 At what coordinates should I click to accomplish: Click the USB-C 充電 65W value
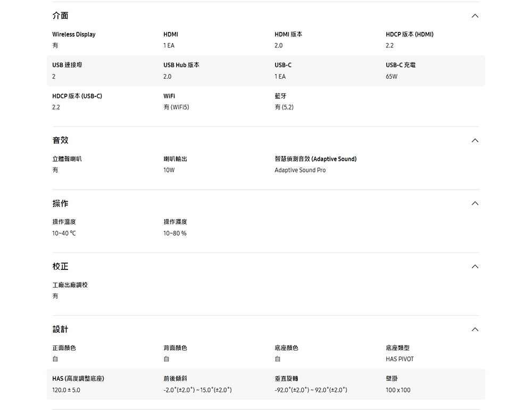click(x=392, y=76)
